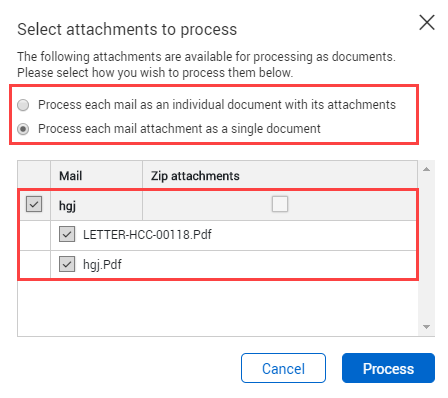Click empty area below the hgj.Pdf row
The image size is (448, 398).
tap(217, 307)
